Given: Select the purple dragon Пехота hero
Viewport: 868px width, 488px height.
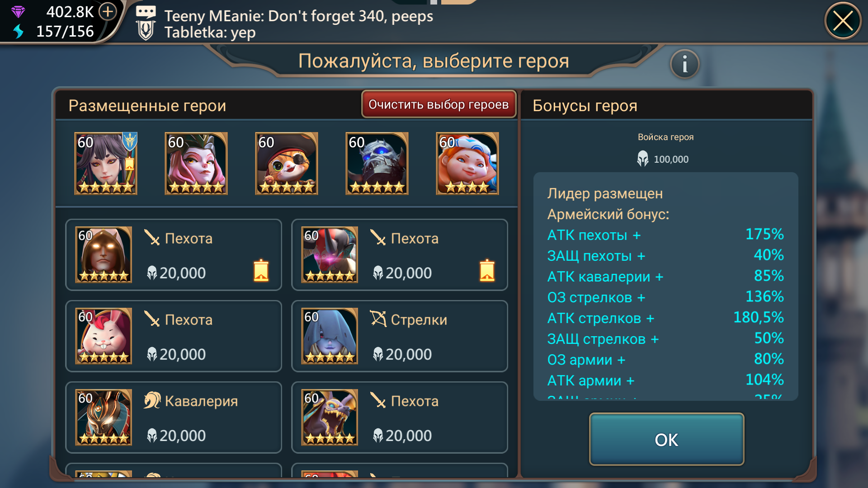Looking at the screenshot, I should click(400, 418).
